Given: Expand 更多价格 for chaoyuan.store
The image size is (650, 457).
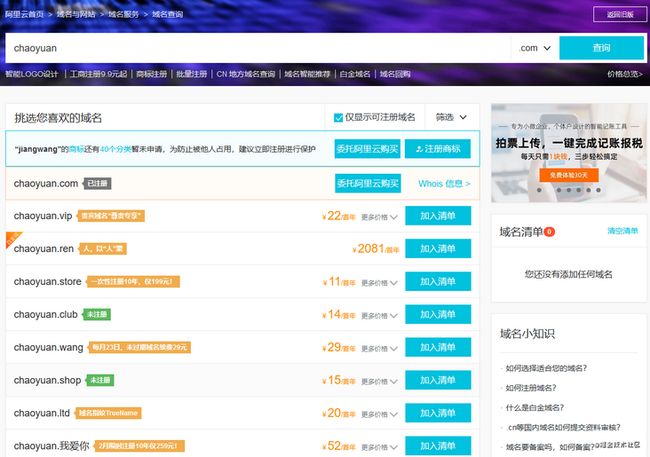Looking at the screenshot, I should 379,283.
